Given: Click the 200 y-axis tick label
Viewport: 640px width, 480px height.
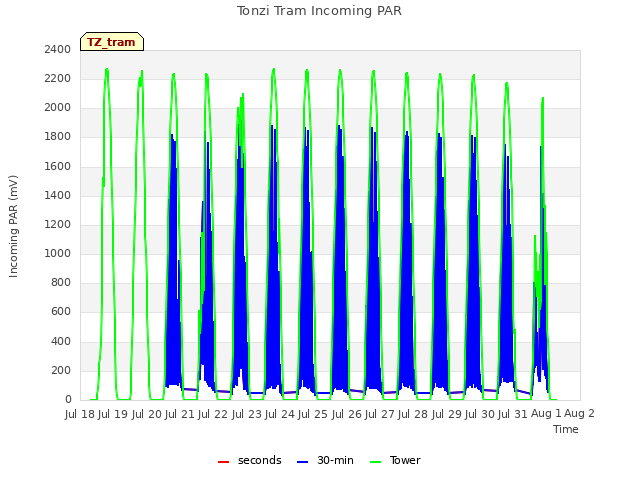Looking at the screenshot, I should click(61, 370).
